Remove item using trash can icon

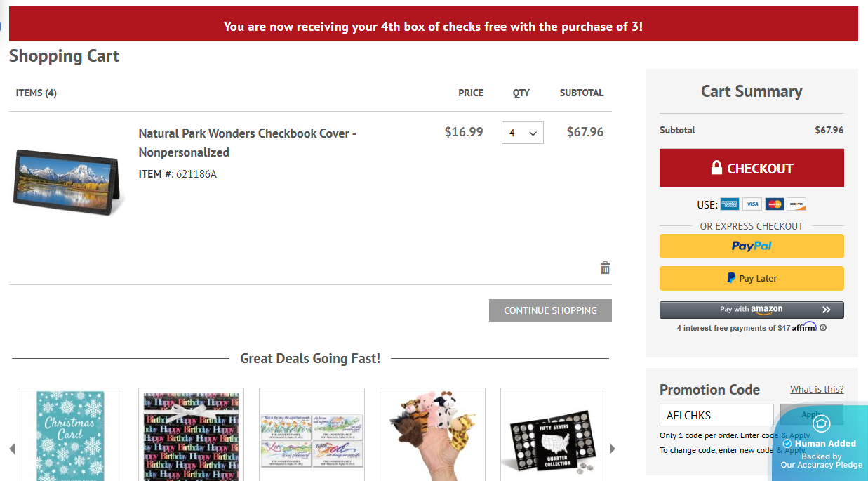pyautogui.click(x=605, y=268)
